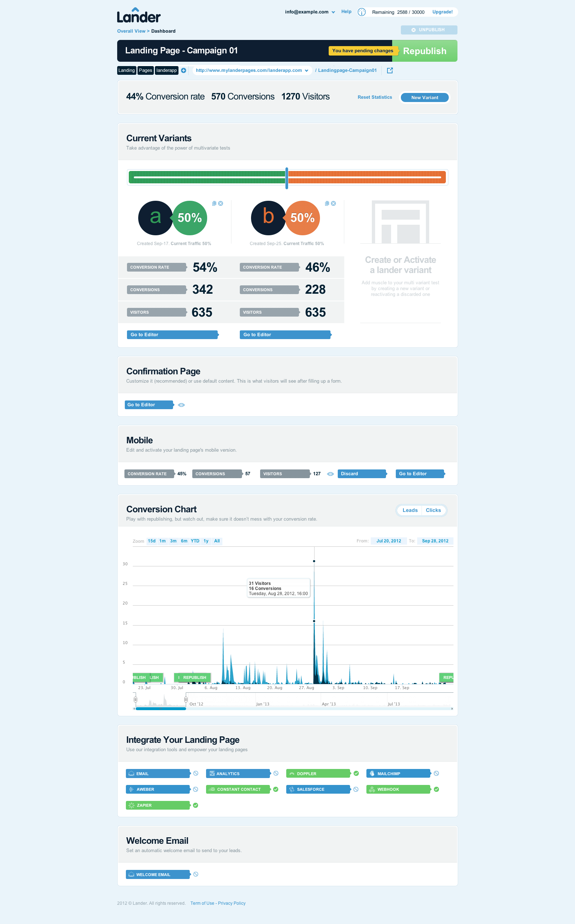Screen dimensions: 575x924
Task: Toggle Webhook enabled checkmark
Action: [x=436, y=789]
